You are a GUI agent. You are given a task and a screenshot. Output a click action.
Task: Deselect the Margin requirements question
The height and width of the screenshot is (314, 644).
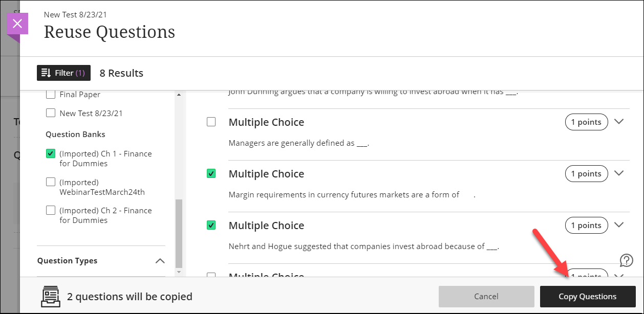(211, 174)
